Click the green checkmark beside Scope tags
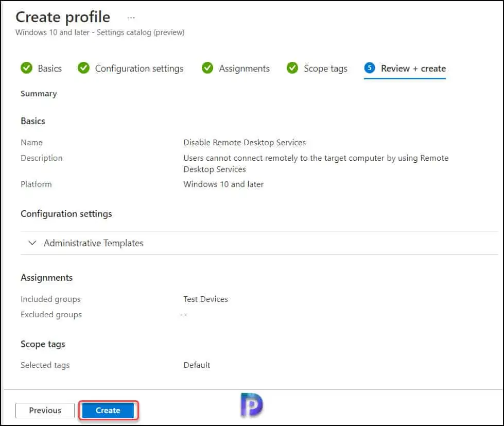 click(292, 68)
